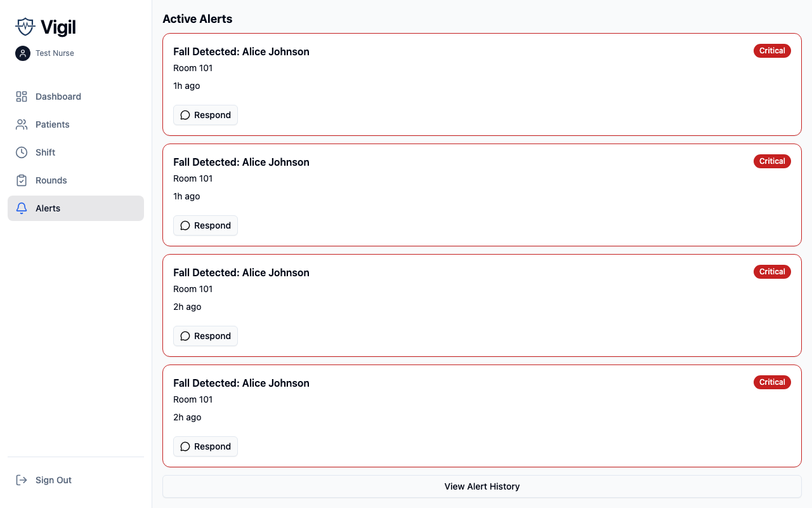The image size is (812, 508).
Task: Click the Dashboard grid icon
Action: (x=22, y=97)
